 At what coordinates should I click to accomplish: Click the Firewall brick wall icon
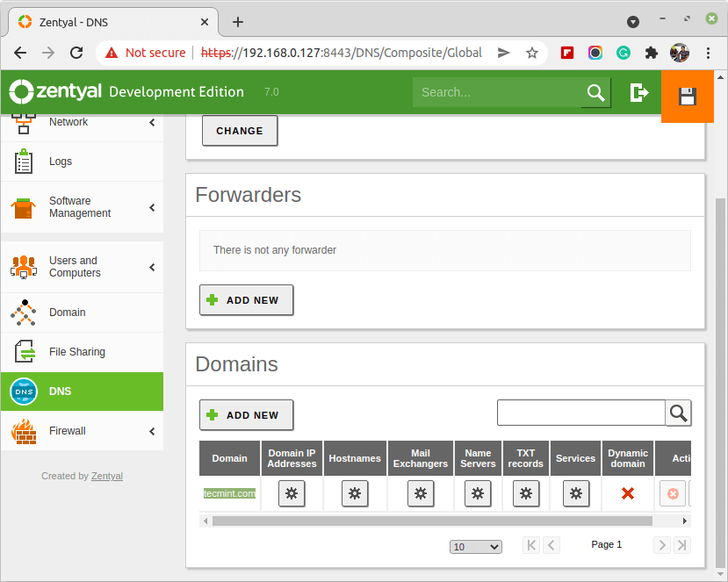pos(24,431)
